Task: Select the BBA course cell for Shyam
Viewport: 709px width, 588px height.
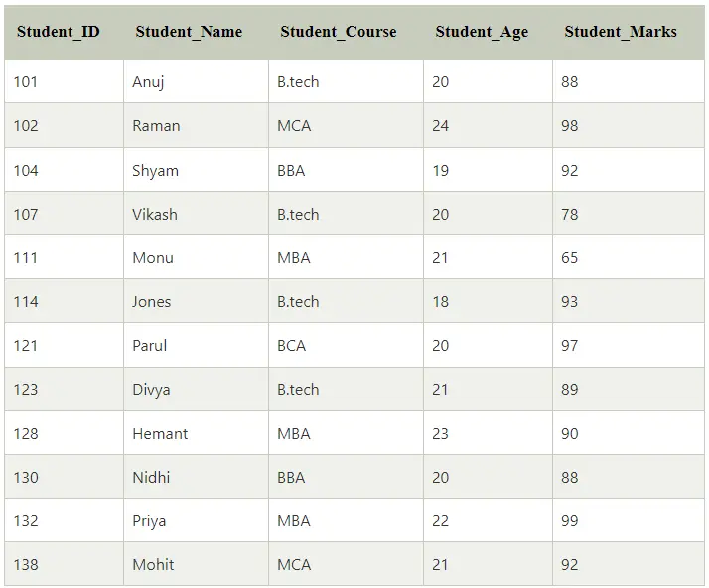Action: [x=346, y=170]
